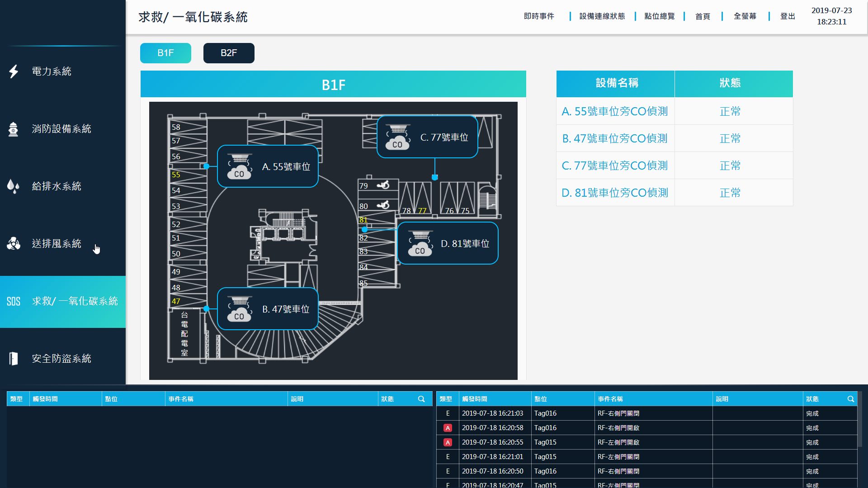Click the fan ventilation system icon
868x488 pixels.
pyautogui.click(x=14, y=243)
